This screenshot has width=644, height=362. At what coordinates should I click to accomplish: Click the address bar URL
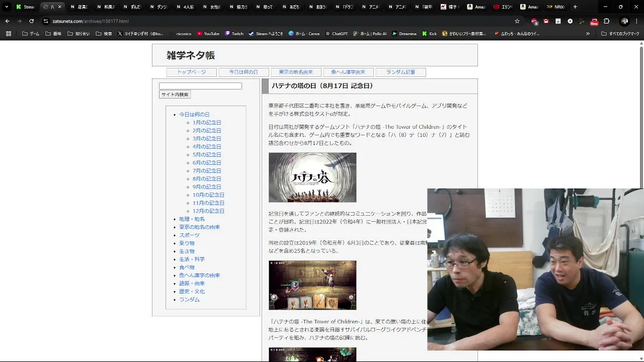pyautogui.click(x=91, y=21)
